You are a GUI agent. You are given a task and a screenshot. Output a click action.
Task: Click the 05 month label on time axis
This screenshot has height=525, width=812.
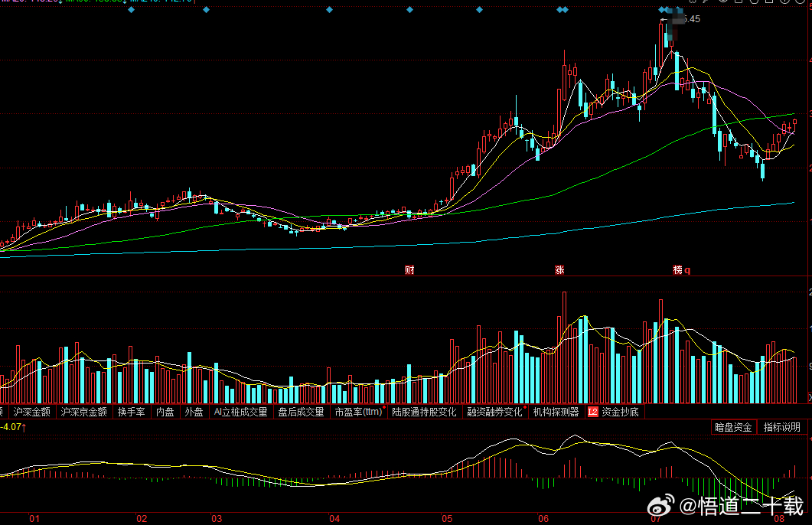pos(446,518)
